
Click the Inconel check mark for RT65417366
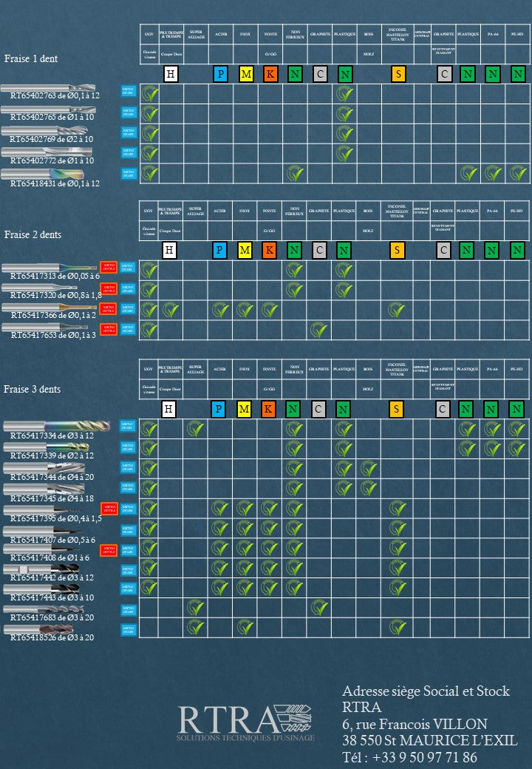pos(397,310)
